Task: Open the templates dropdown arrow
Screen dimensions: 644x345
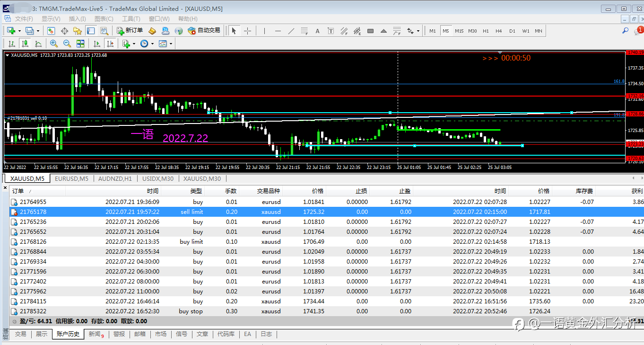Action: 171,44
